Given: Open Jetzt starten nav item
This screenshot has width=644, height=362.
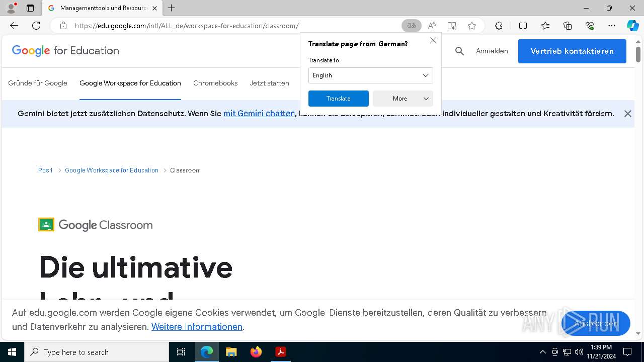Looking at the screenshot, I should pos(270,83).
